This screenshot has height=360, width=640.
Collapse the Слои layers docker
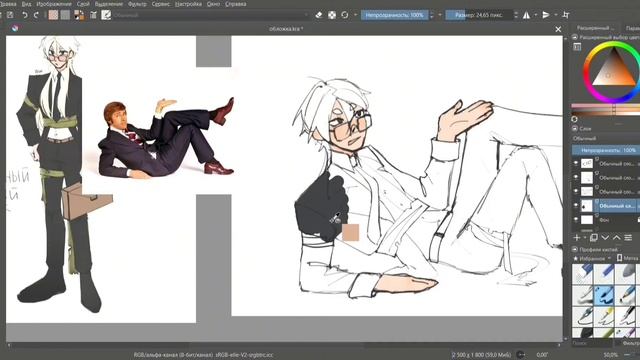coord(575,128)
